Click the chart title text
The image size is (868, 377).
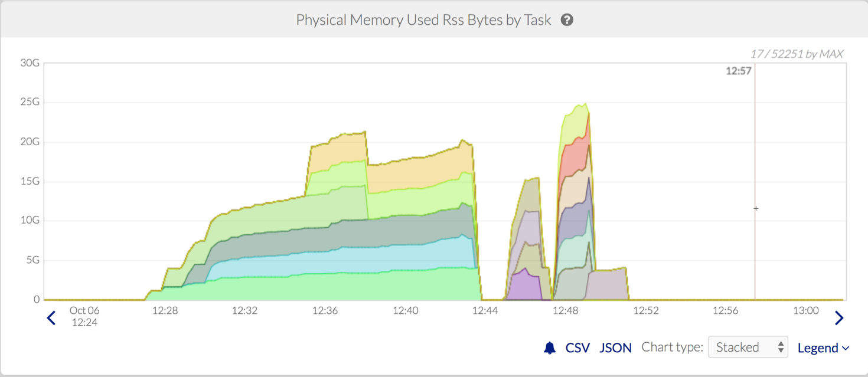click(x=423, y=20)
